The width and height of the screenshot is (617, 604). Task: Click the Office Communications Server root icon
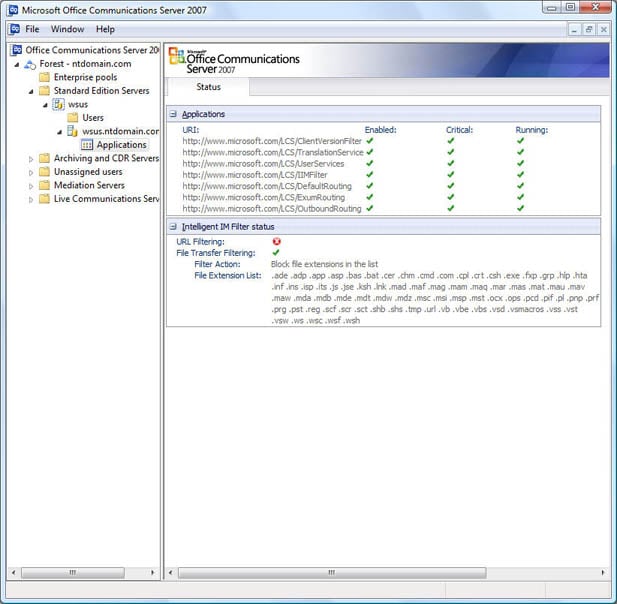tap(16, 50)
